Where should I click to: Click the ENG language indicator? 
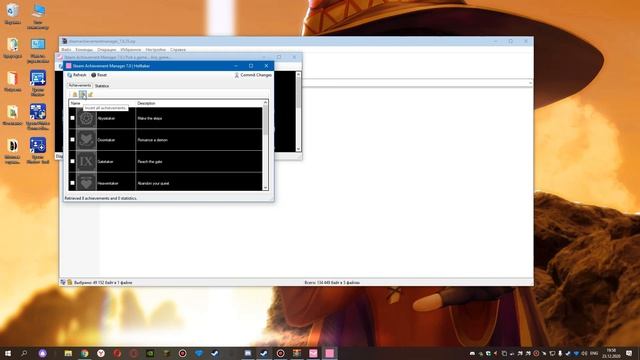(x=594, y=353)
